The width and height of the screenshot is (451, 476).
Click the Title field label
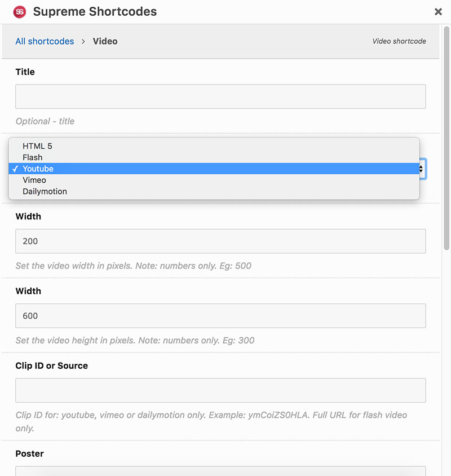click(25, 72)
